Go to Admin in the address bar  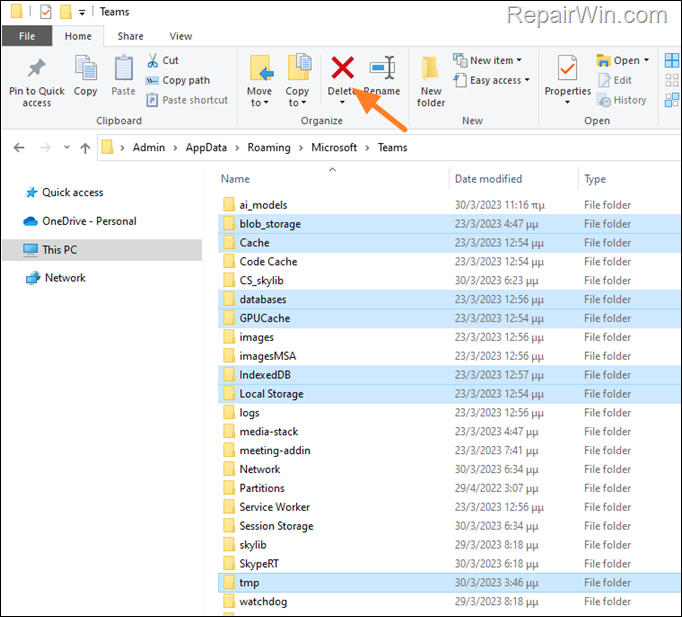[x=149, y=147]
